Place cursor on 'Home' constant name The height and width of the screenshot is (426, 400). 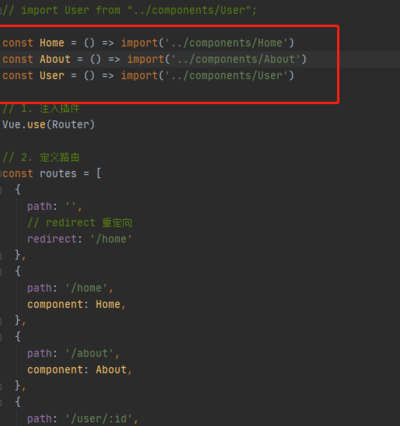pos(52,43)
